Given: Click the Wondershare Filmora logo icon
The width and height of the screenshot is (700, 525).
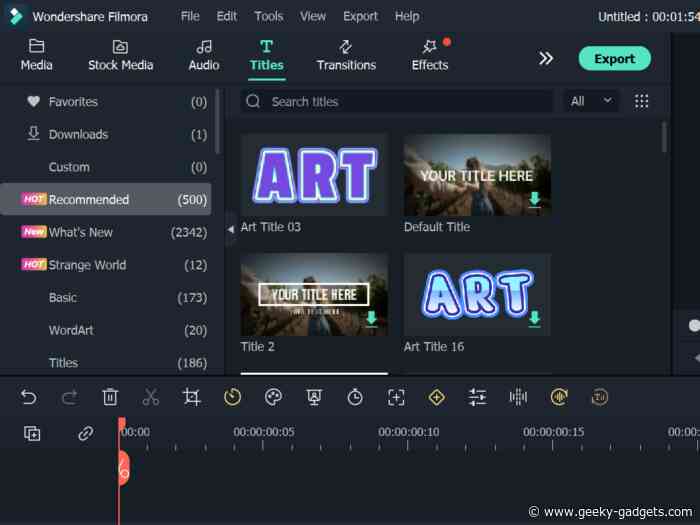Looking at the screenshot, I should 16,17.
